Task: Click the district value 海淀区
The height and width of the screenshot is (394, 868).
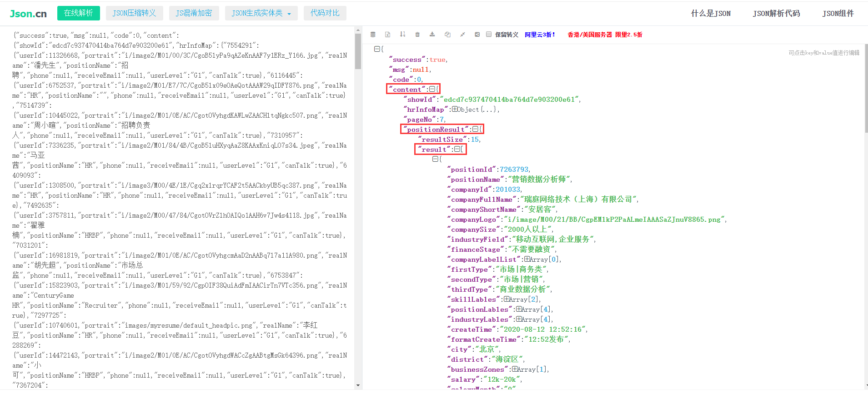Action: coord(507,359)
